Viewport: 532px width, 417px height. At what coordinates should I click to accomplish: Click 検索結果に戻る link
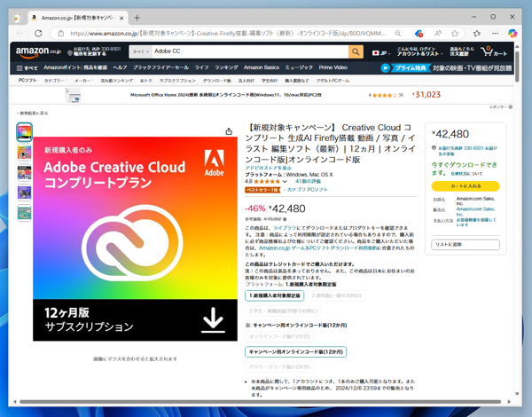[33, 113]
